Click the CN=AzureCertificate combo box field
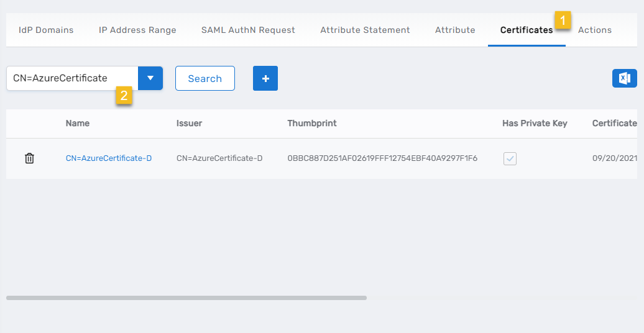This screenshot has width=644, height=333. click(x=71, y=78)
